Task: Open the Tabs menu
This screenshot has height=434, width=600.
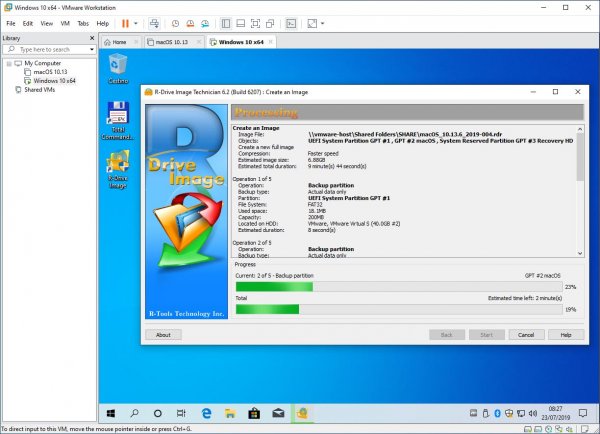Action: click(x=83, y=24)
